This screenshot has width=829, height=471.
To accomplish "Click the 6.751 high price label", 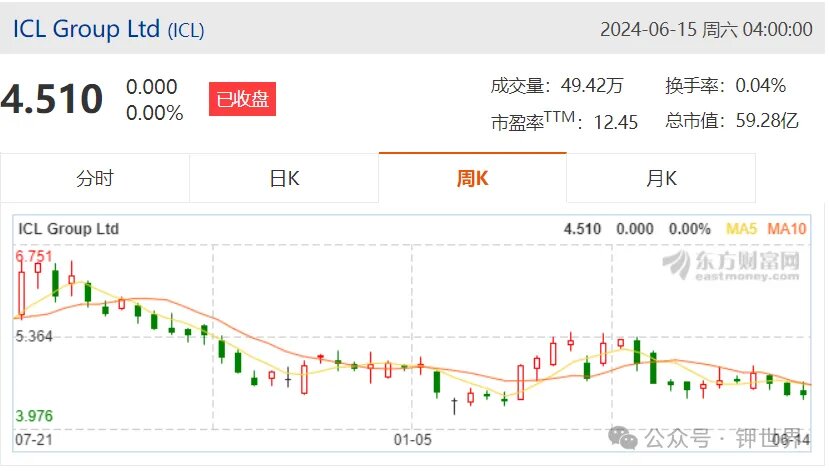I will pos(34,256).
